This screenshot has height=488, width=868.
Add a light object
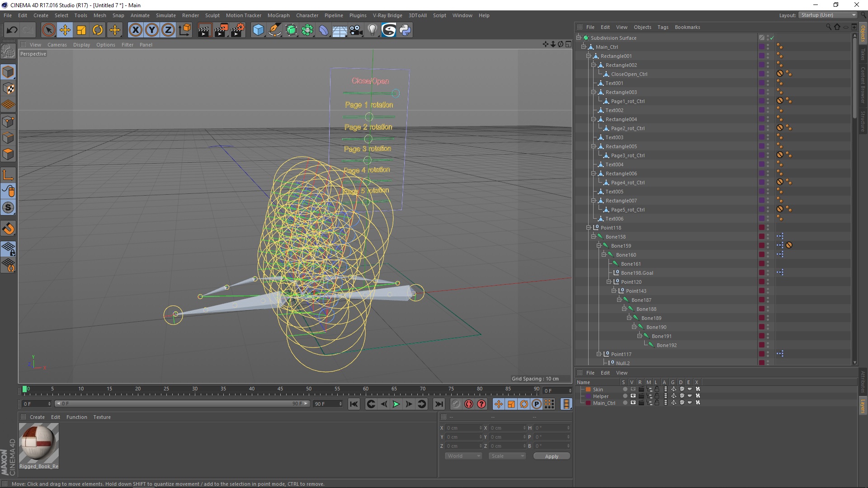[x=373, y=30]
